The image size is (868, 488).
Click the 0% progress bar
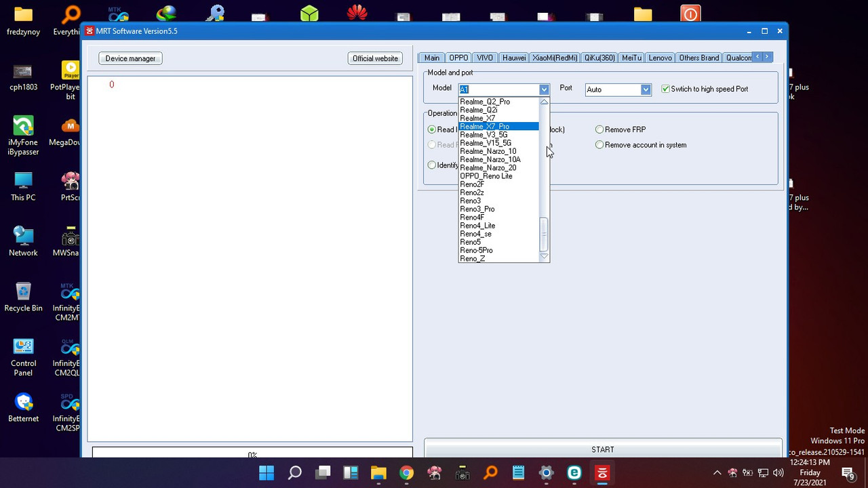(x=252, y=453)
